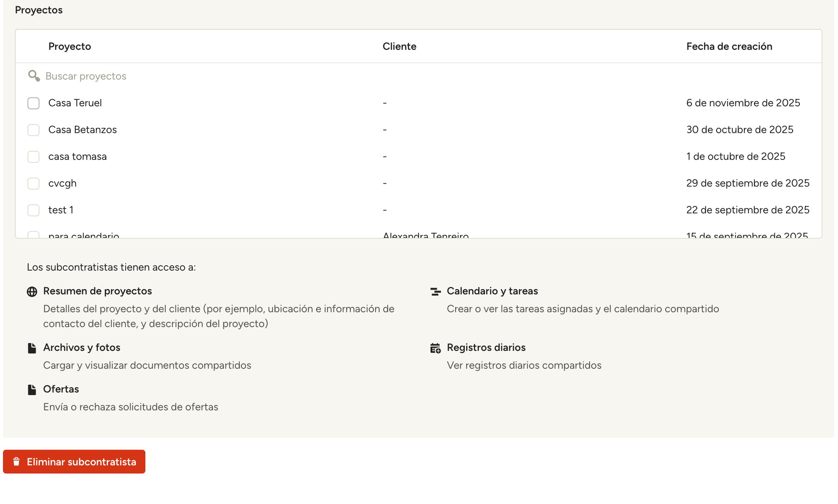
Task: Click the Cliente column header
Action: click(399, 46)
